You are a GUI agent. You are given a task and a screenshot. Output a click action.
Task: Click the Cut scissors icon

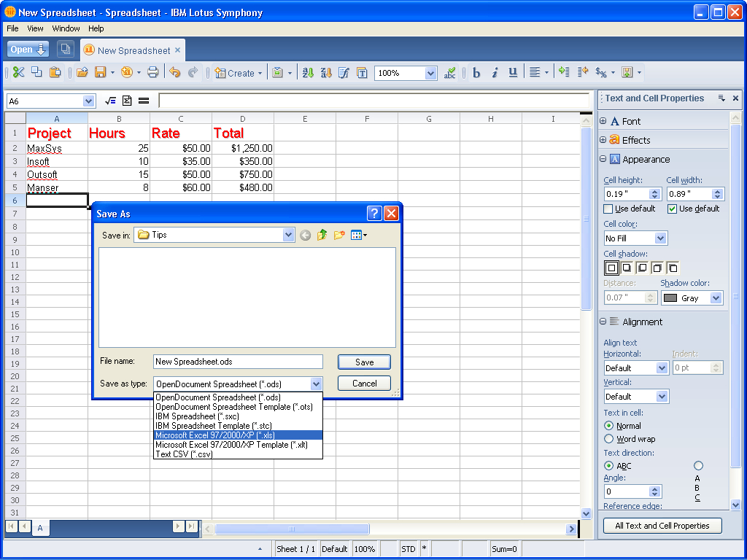pos(19,72)
